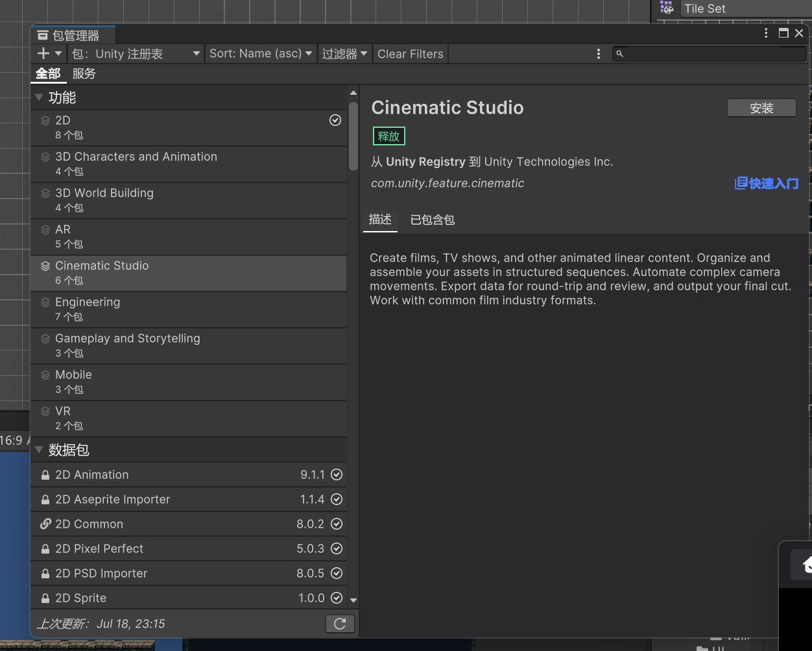
Task: Click the refresh package list button
Action: tap(340, 624)
